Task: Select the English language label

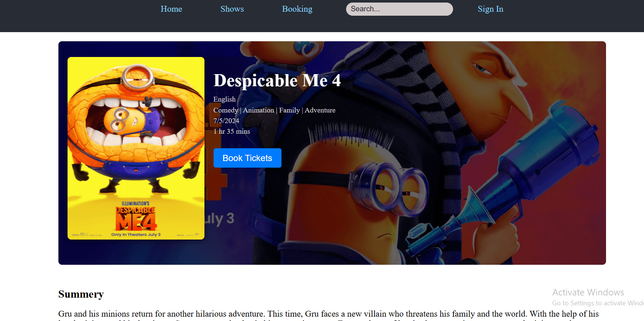Action: 225,99
